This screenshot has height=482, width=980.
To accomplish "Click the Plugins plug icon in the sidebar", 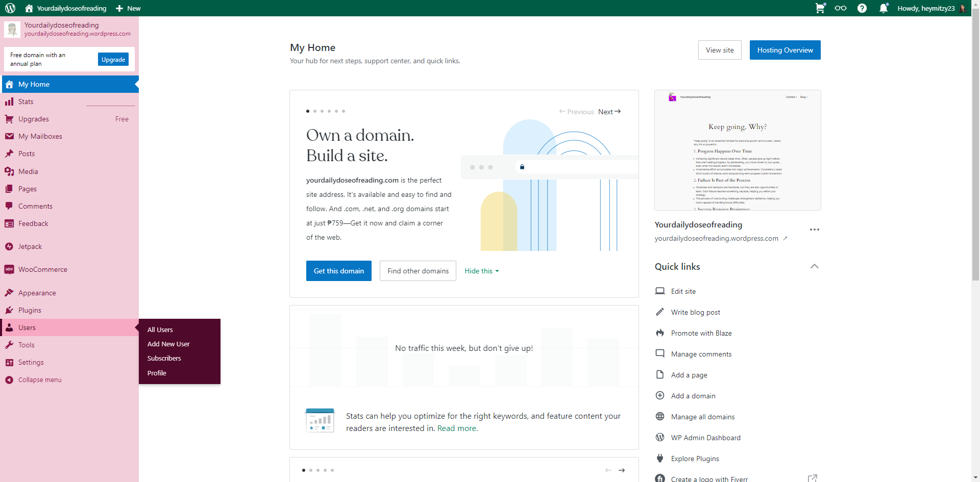I will [9, 310].
